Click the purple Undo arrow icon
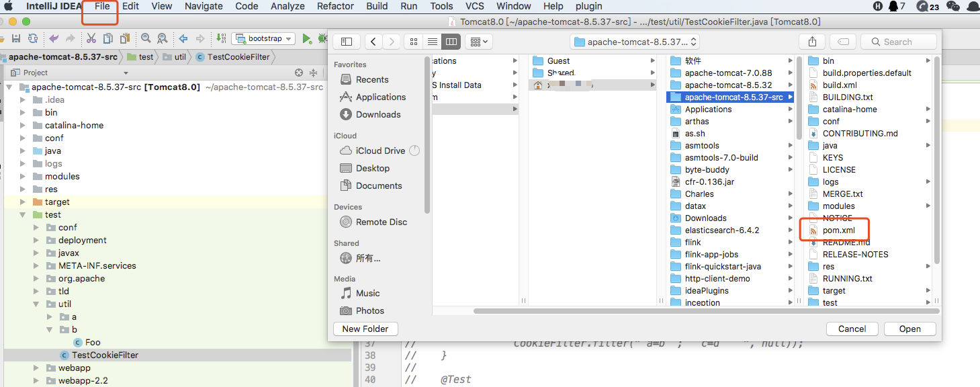The image size is (980, 387). 54,39
